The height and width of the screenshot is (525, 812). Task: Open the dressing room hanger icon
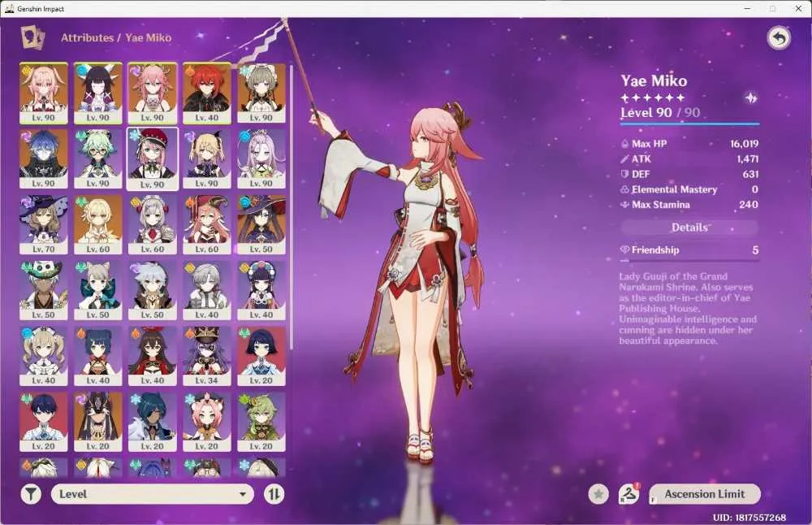[629, 494]
